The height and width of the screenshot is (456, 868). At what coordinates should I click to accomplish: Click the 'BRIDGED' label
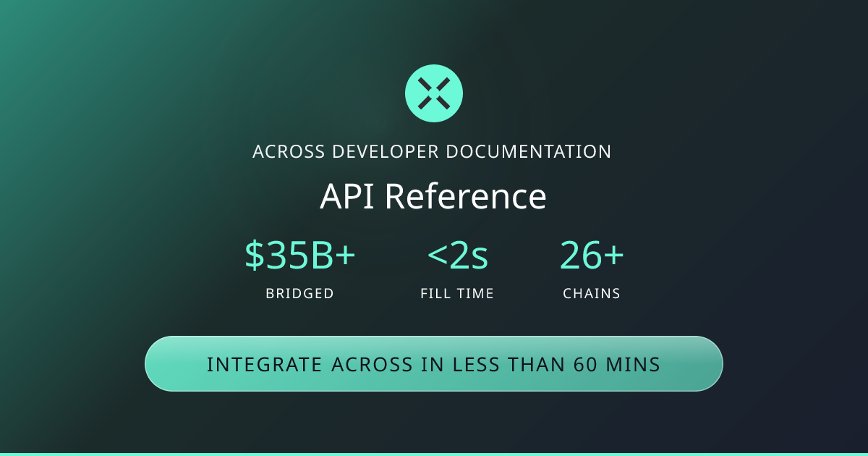coord(300,294)
